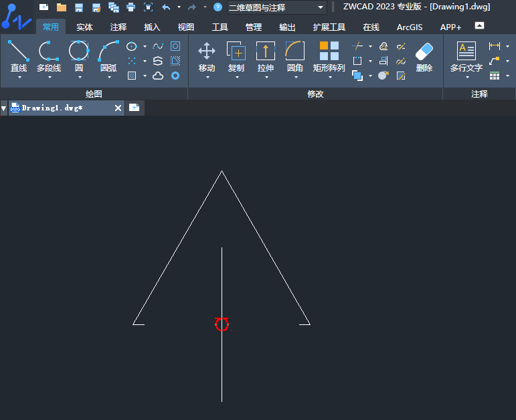Collapse the ribbon with the up-arrow button

click(x=479, y=25)
